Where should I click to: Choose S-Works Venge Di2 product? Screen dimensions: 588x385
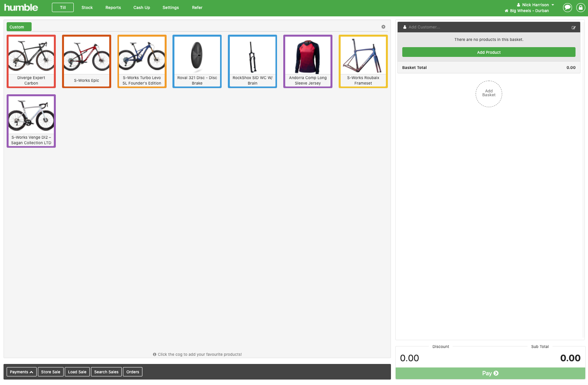[31, 121]
